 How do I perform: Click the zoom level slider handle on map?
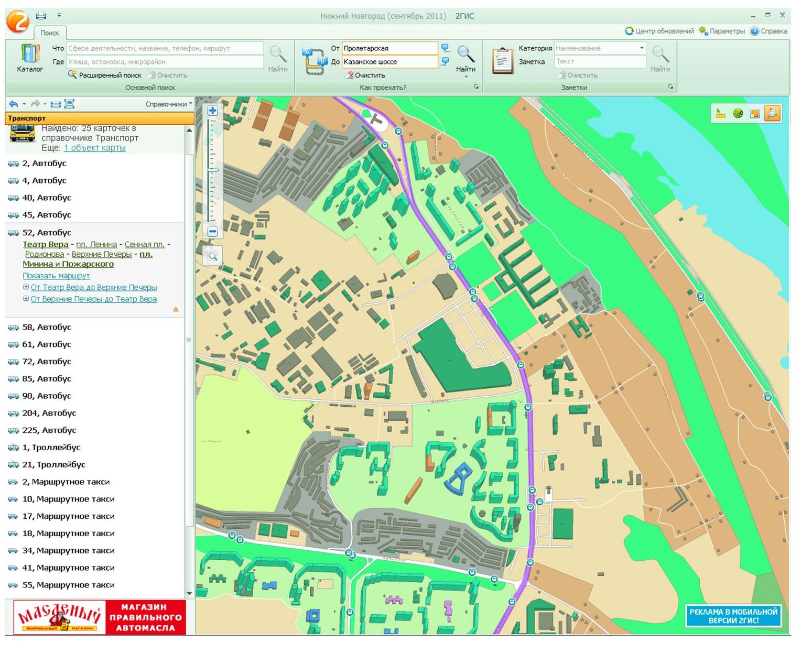pyautogui.click(x=213, y=170)
